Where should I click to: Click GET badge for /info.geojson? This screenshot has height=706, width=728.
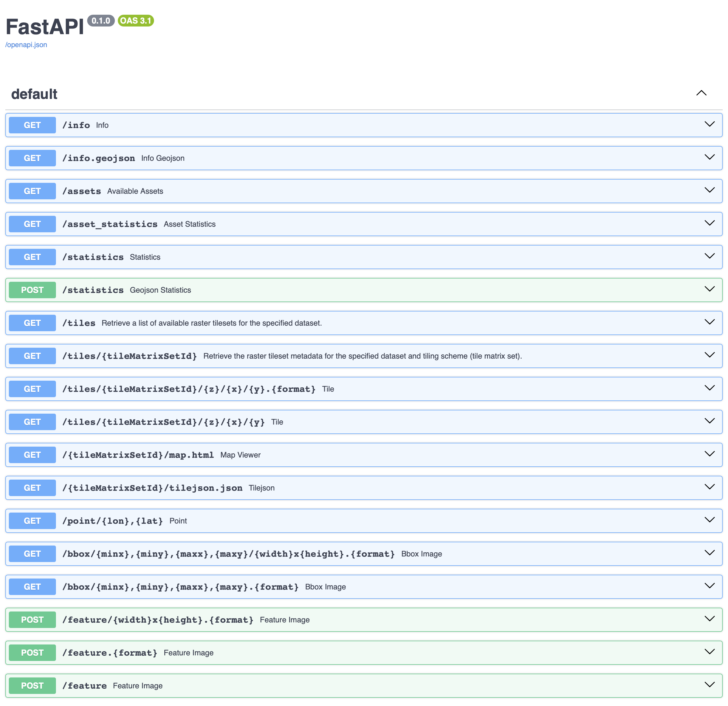click(x=32, y=158)
